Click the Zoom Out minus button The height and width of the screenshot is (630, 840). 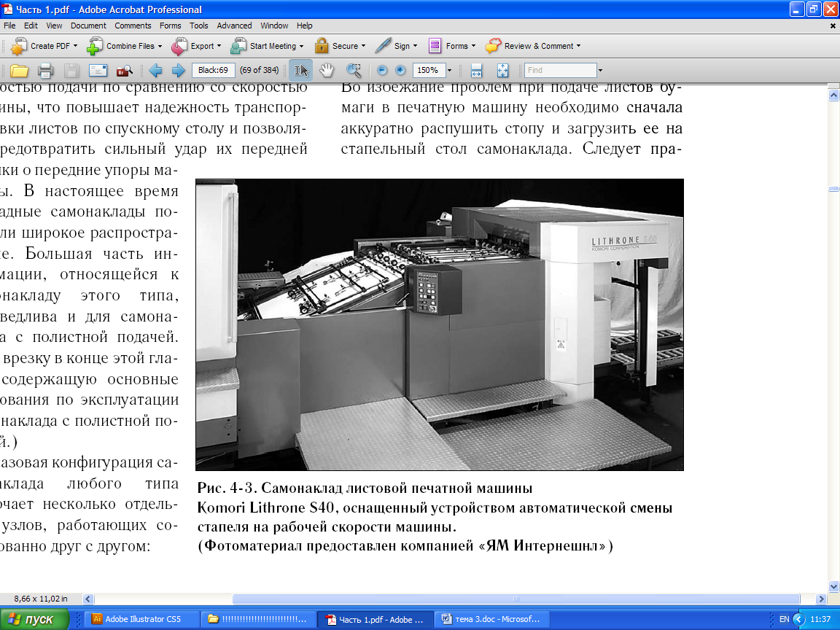click(382, 70)
